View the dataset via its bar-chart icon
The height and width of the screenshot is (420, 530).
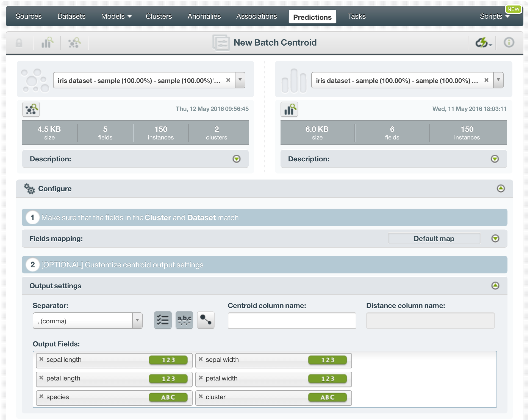click(289, 109)
